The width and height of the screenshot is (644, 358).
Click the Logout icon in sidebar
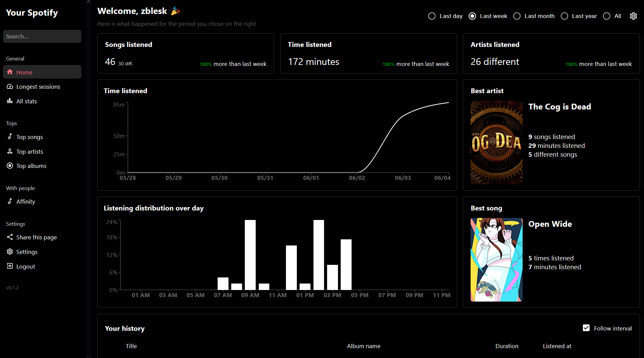pyautogui.click(x=10, y=266)
